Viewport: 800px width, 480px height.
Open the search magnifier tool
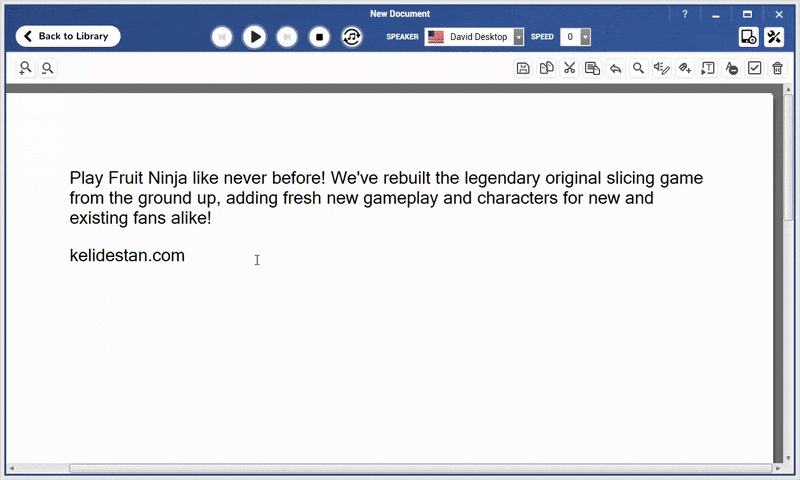[638, 68]
